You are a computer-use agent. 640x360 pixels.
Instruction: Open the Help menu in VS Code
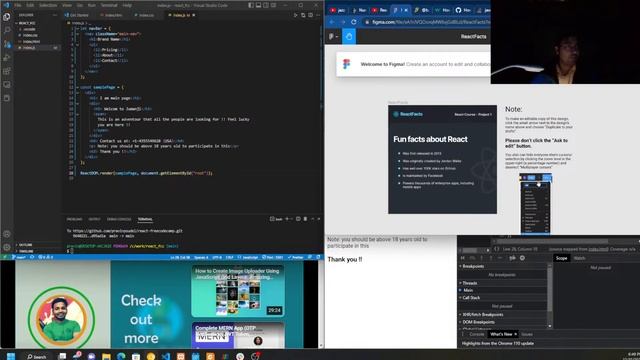pos(127,5)
